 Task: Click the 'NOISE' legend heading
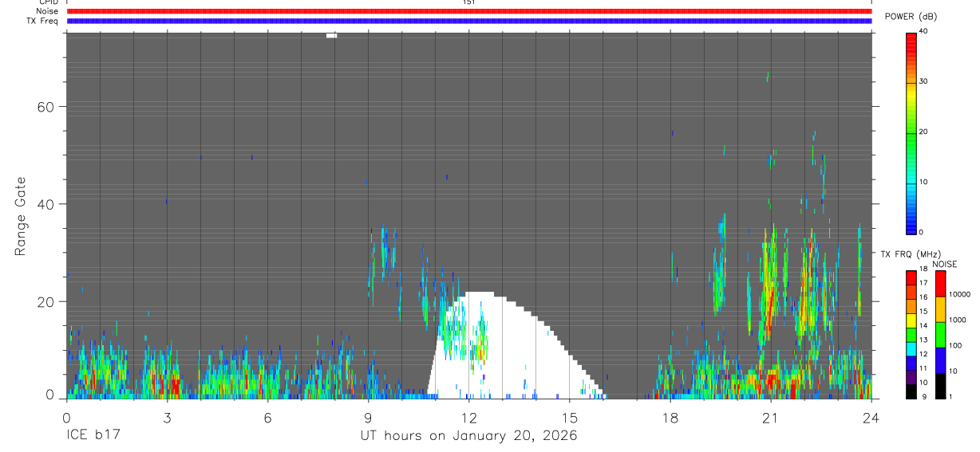tap(944, 264)
